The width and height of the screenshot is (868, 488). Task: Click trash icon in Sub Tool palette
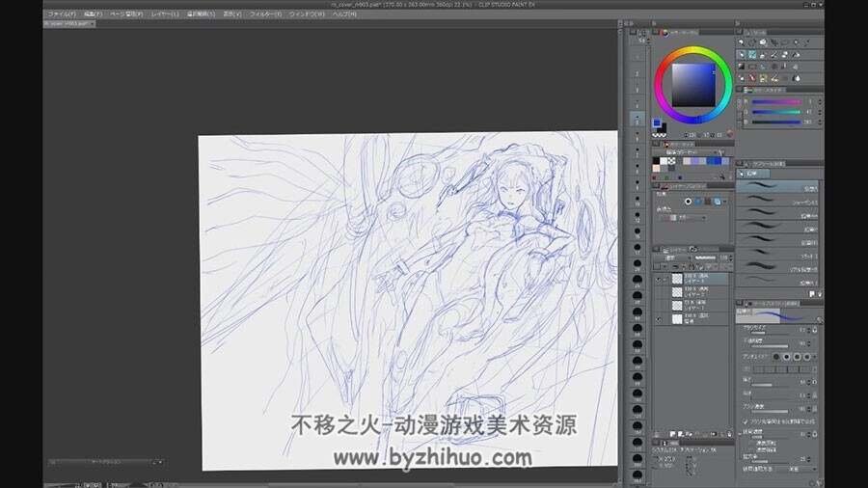tap(821, 293)
